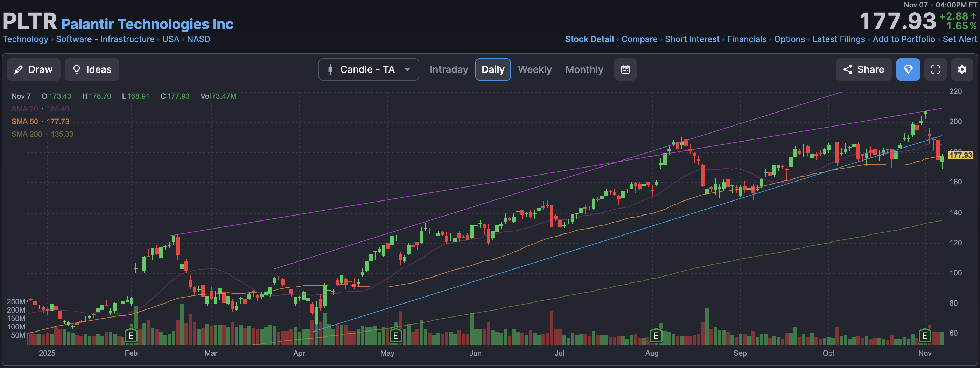Select the Daily timeframe tab

(x=493, y=69)
